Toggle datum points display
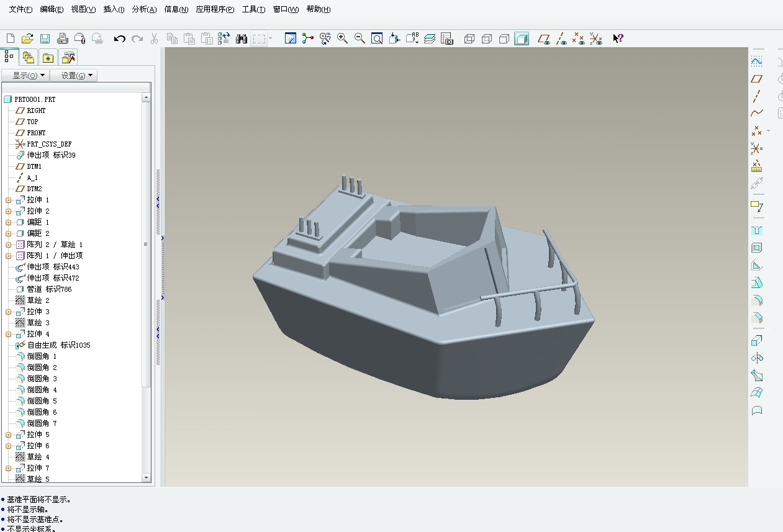 (579, 38)
